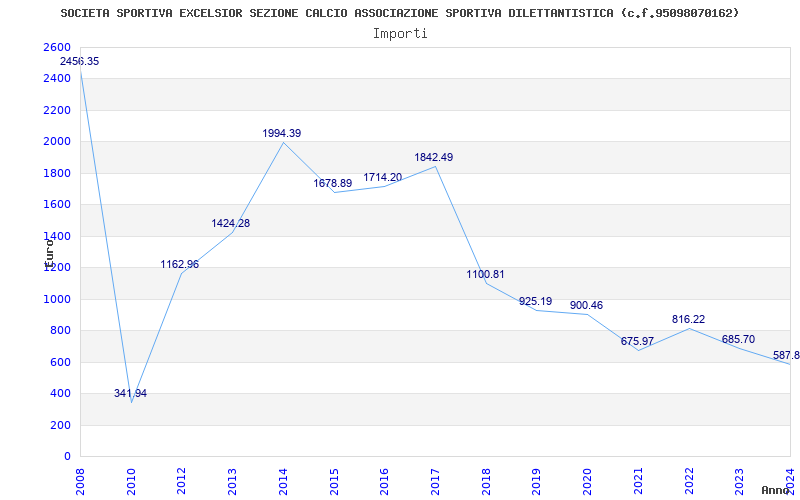800x500 pixels.
Task: Click y-axis value 200
Action: (61, 426)
